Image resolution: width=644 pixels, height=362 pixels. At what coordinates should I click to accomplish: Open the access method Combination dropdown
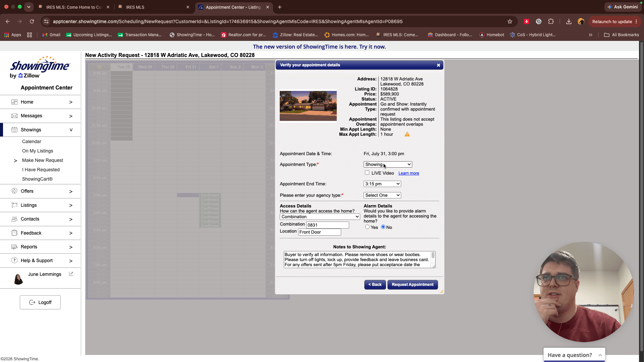pos(320,217)
